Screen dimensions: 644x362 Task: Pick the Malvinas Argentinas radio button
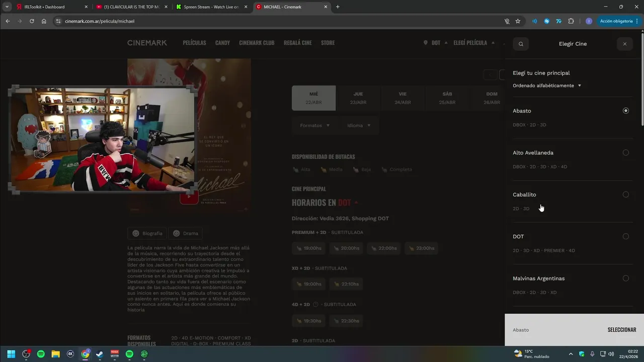tap(625, 278)
